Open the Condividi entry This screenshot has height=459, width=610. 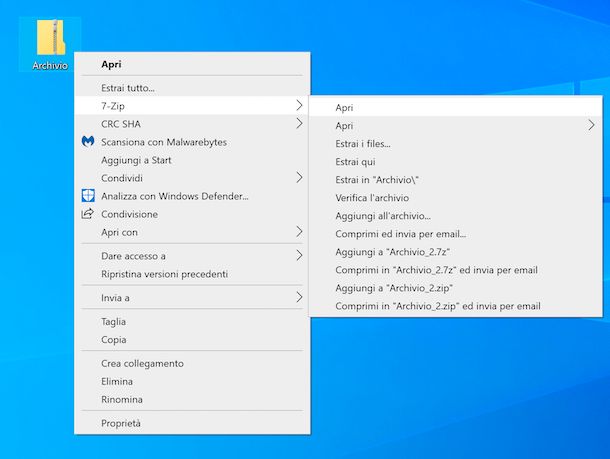pos(192,178)
